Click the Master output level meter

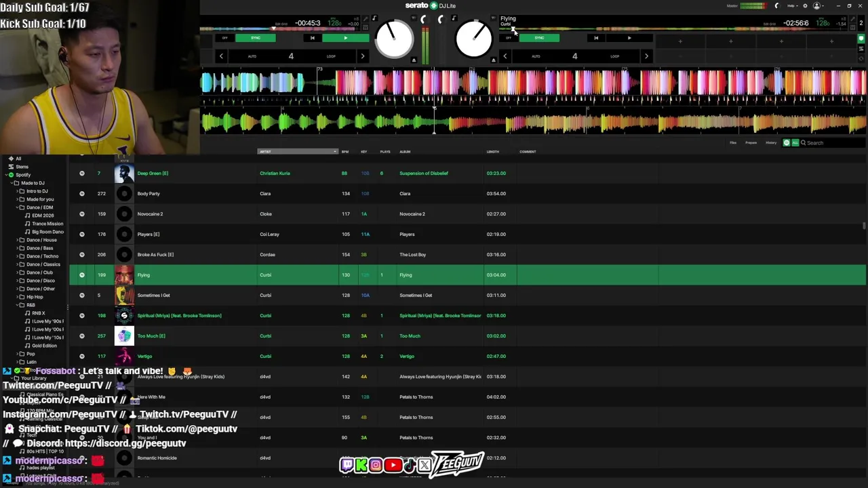coord(753,6)
